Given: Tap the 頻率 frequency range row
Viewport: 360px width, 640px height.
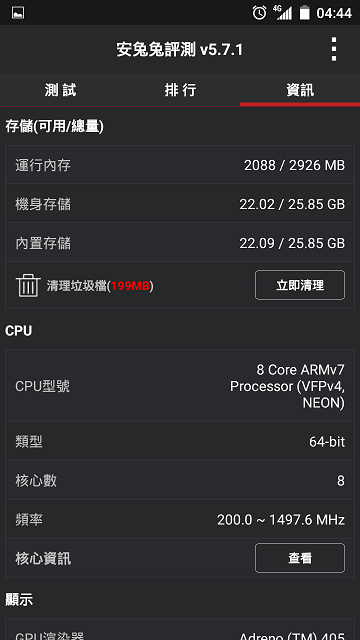Looking at the screenshot, I should click(x=180, y=519).
